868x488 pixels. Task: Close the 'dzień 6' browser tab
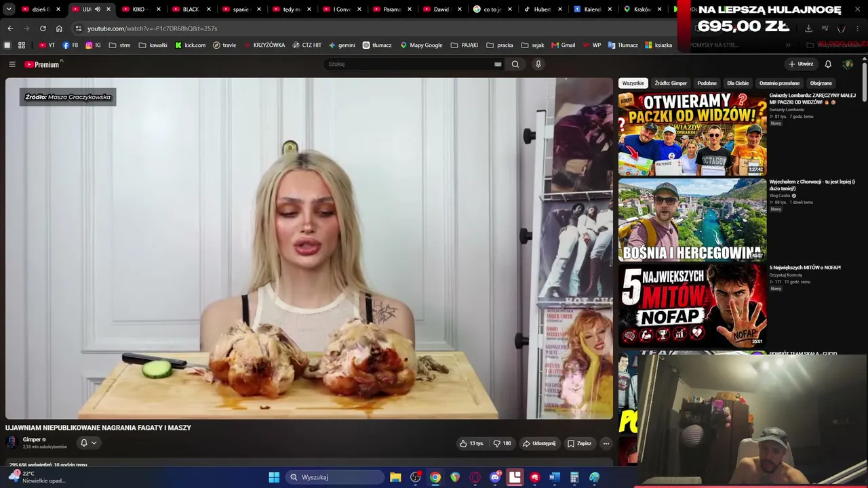58,9
